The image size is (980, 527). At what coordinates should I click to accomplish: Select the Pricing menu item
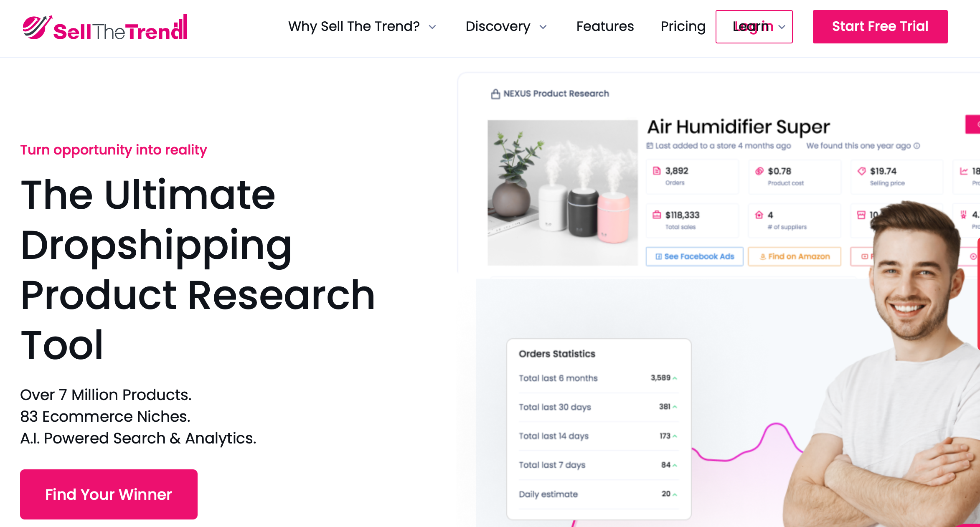[683, 27]
